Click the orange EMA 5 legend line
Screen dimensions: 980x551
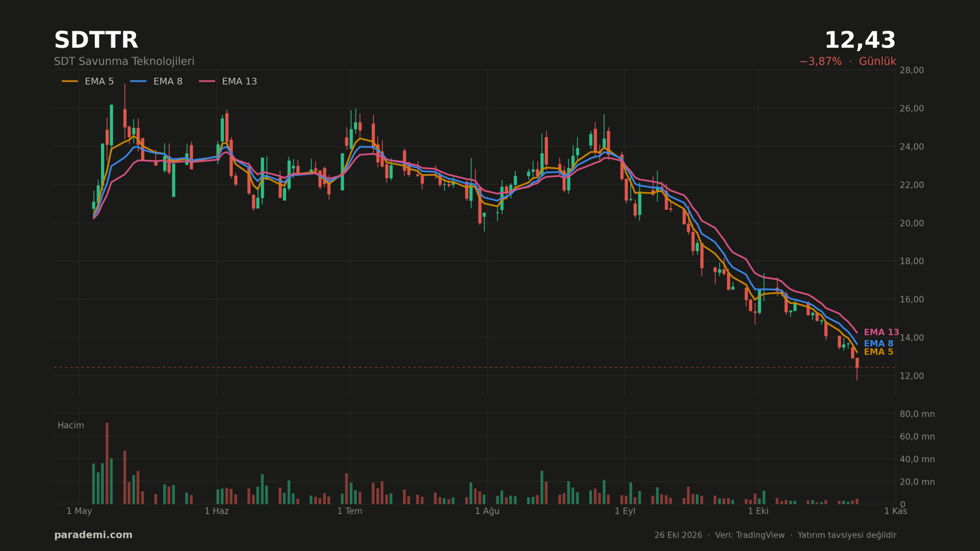[70, 81]
